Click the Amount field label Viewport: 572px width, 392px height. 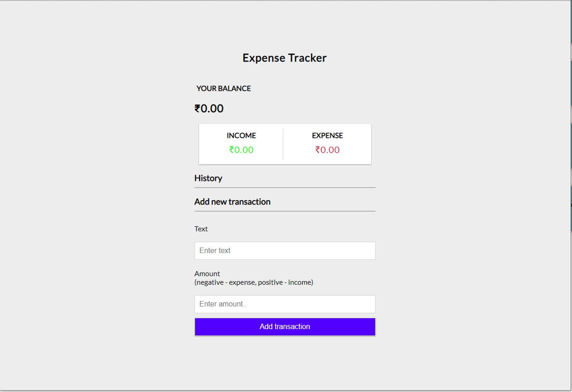pyautogui.click(x=207, y=274)
